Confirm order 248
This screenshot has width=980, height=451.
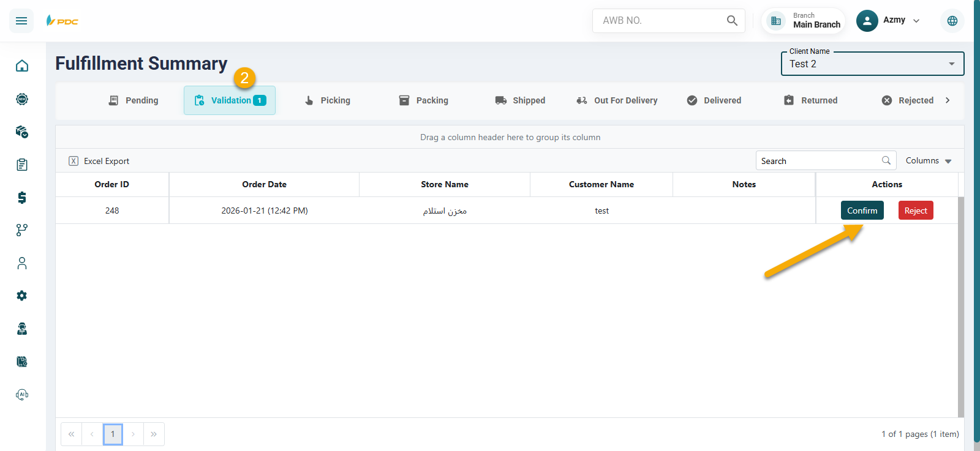point(862,211)
